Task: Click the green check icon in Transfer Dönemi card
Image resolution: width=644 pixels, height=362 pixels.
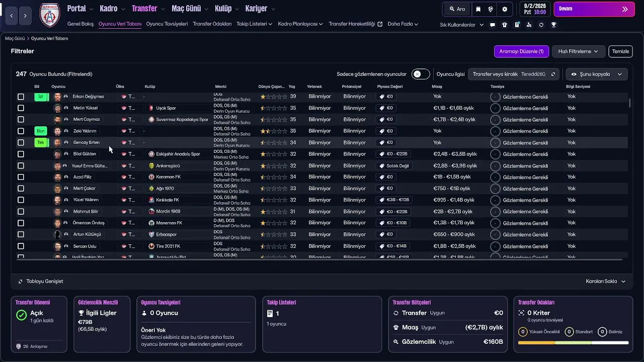Action: [x=21, y=315]
